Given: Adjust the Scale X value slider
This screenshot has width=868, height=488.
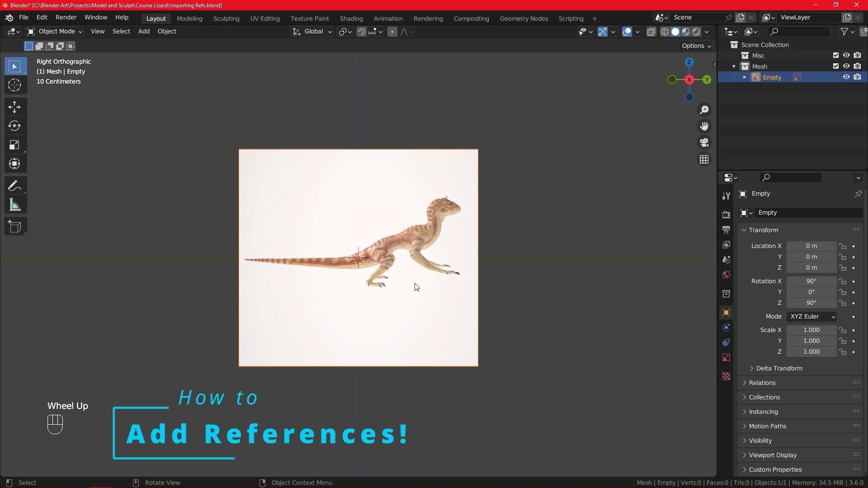Looking at the screenshot, I should tap(812, 330).
